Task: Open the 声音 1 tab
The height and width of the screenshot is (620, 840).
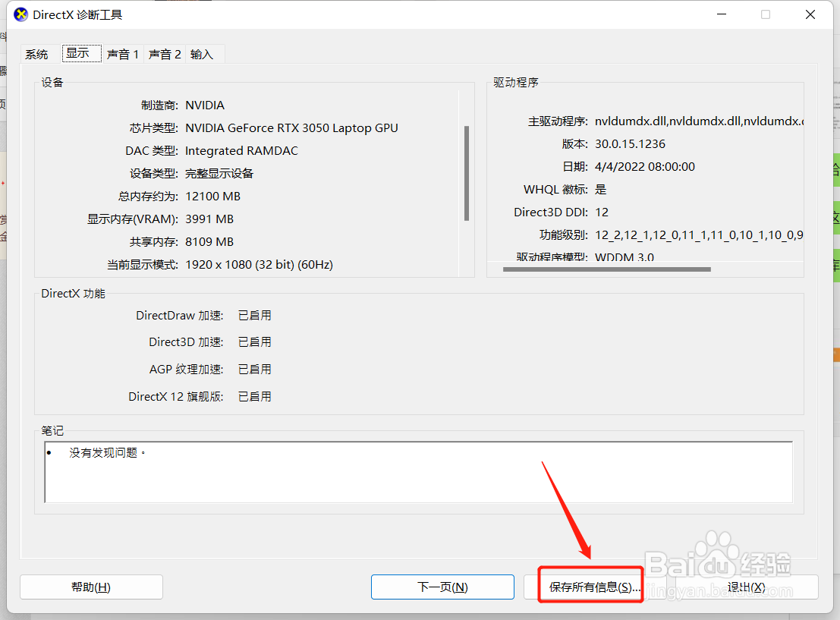Action: 123,54
